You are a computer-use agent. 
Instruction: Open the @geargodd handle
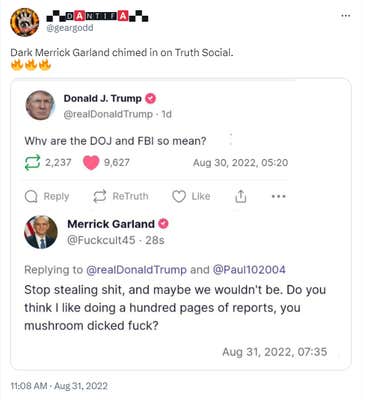tap(70, 28)
